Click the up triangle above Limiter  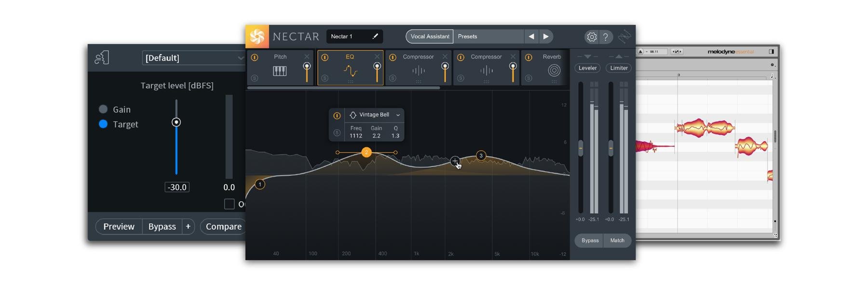click(x=619, y=56)
